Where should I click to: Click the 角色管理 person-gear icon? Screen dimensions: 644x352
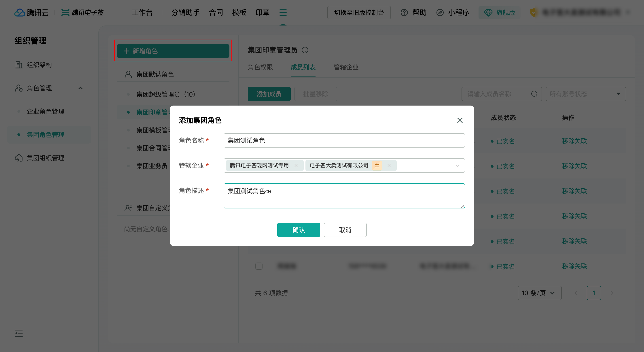[19, 88]
